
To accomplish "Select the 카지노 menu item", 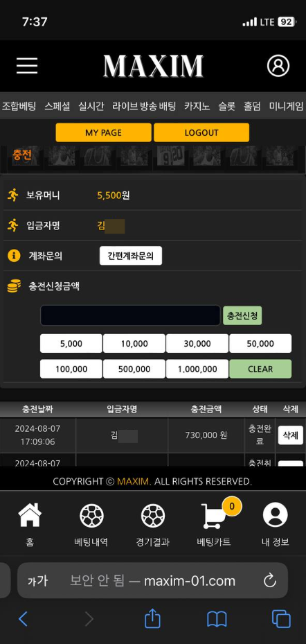I will coord(197,106).
